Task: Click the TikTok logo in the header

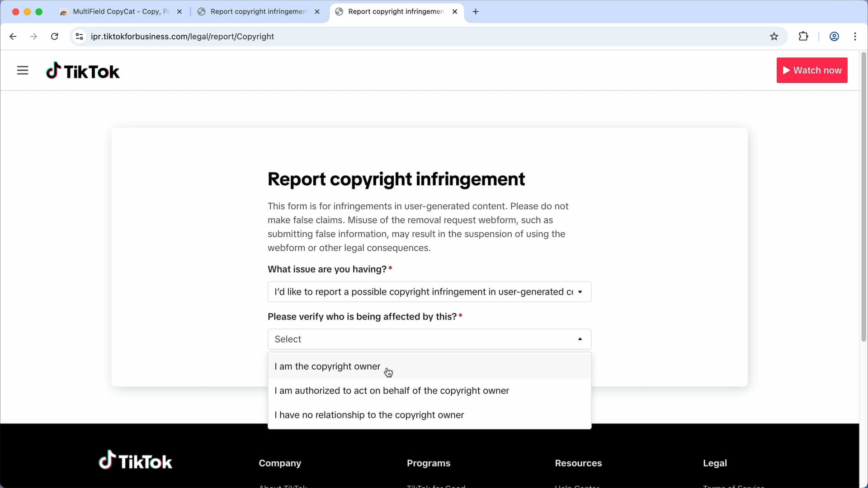Action: coord(83,70)
